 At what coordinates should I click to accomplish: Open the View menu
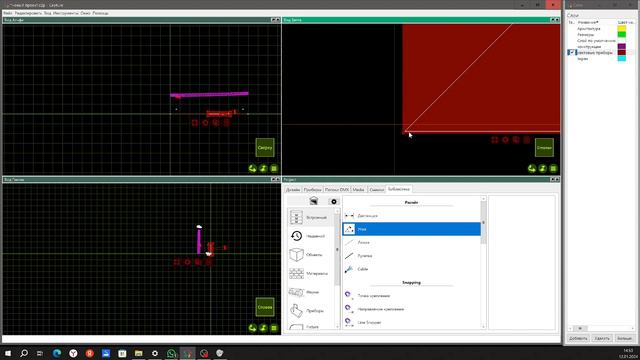click(47, 13)
